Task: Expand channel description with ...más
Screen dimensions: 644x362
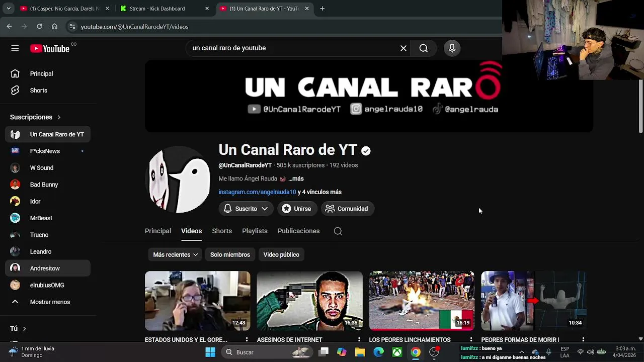Action: (296, 178)
